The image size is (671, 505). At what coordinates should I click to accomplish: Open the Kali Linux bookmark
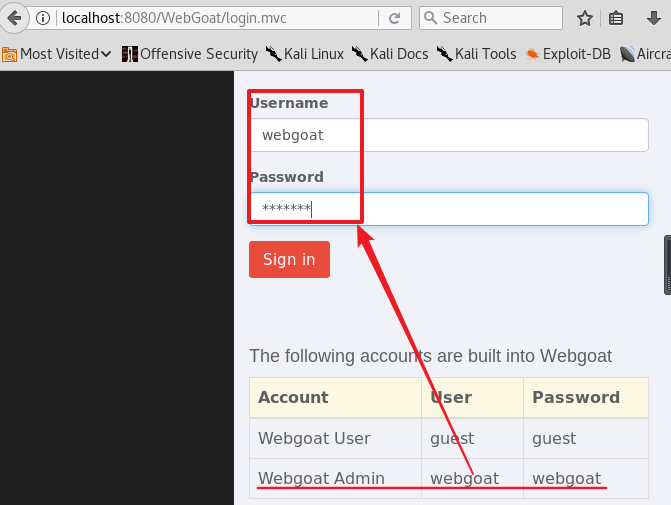(x=305, y=54)
